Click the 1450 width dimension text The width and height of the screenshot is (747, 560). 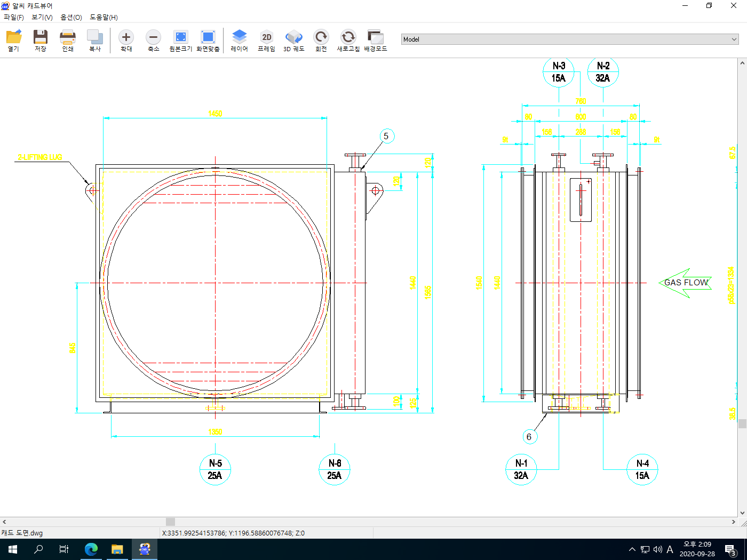pyautogui.click(x=215, y=114)
